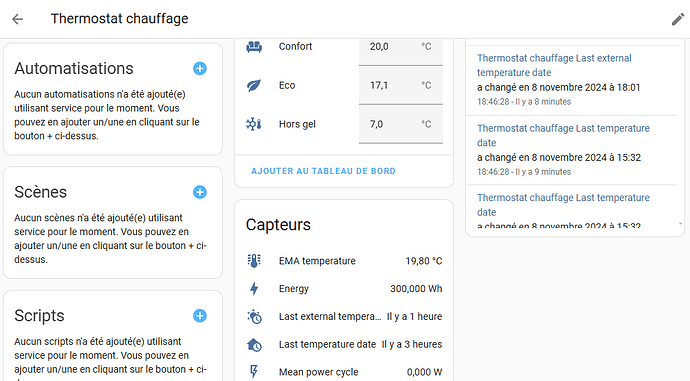The image size is (690, 381).
Task: Click the Eco leaf icon
Action: (254, 85)
